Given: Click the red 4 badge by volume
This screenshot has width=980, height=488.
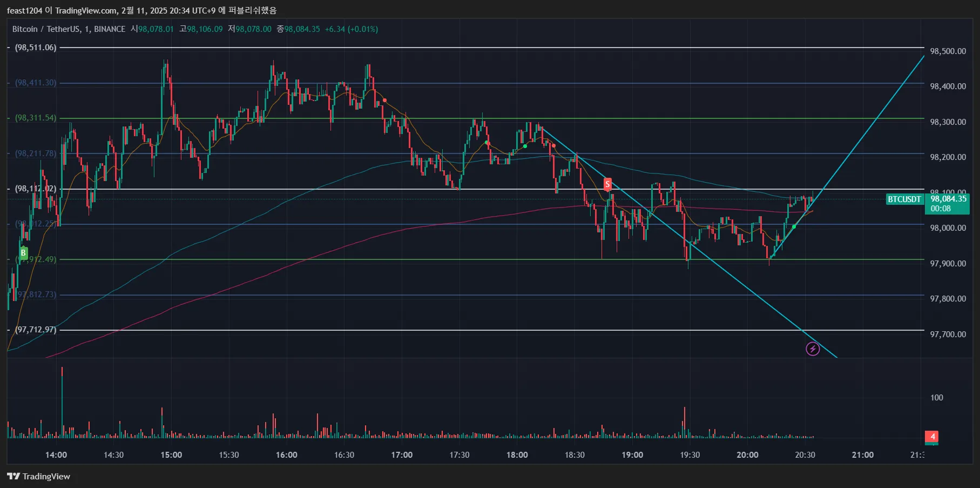Looking at the screenshot, I should pyautogui.click(x=932, y=437).
